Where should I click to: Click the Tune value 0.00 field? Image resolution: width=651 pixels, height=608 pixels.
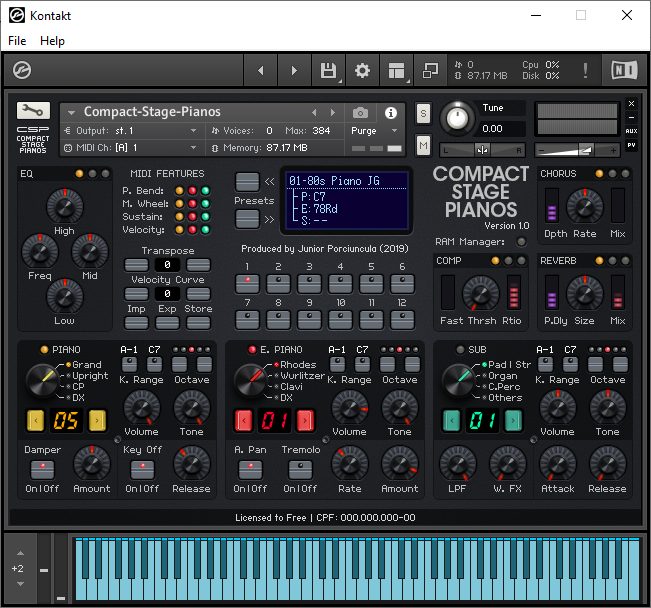(x=502, y=129)
